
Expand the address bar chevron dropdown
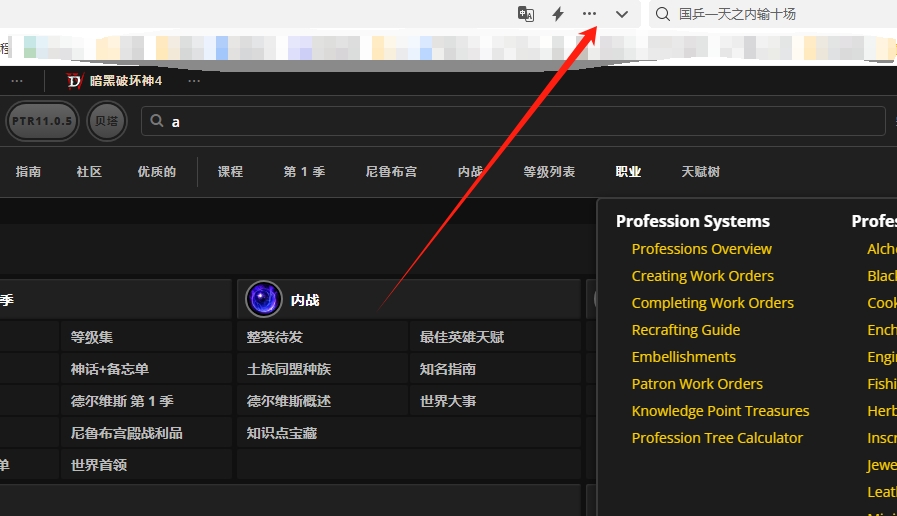(x=622, y=14)
